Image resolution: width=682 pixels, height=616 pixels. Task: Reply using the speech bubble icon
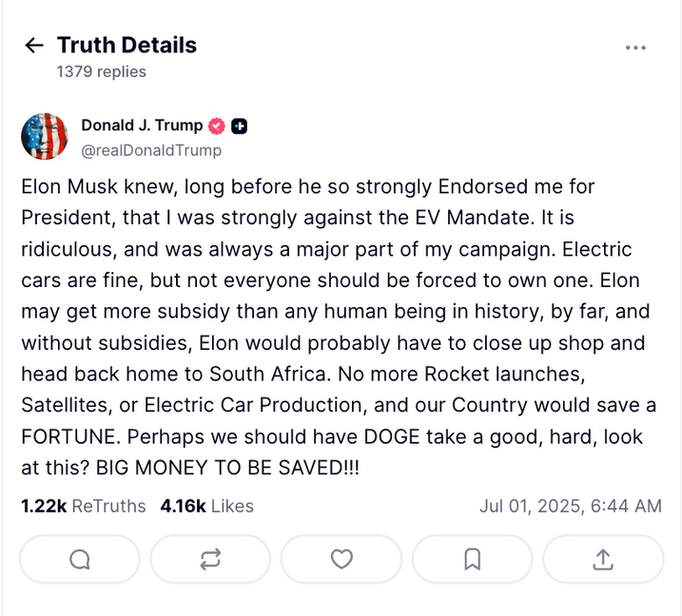coord(80,560)
